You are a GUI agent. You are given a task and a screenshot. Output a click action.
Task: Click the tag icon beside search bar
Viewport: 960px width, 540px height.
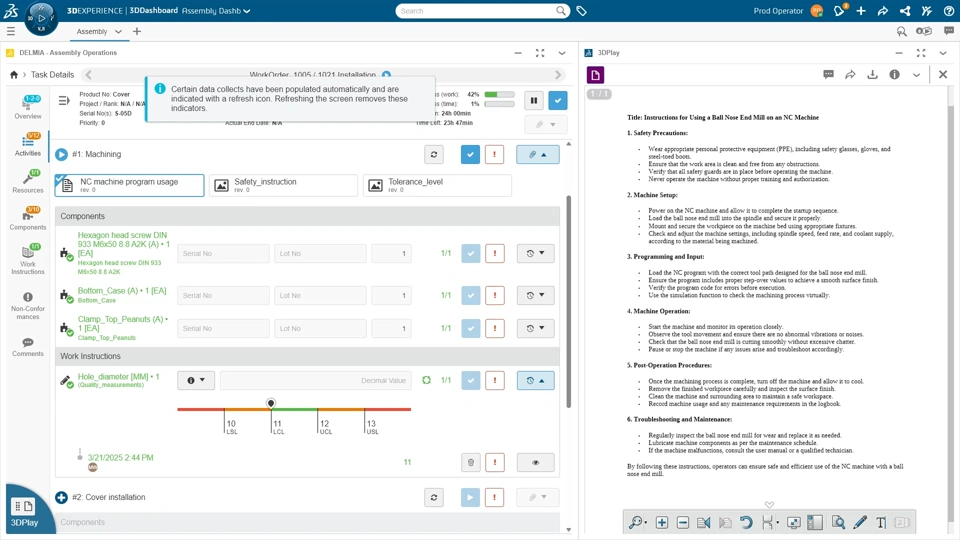[x=581, y=11]
